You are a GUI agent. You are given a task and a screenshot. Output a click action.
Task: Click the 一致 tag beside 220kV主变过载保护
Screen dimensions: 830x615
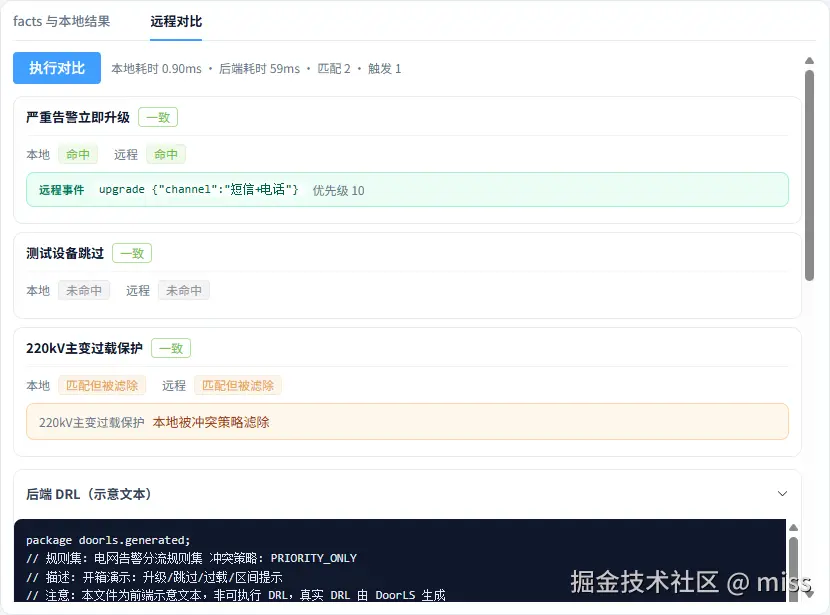click(171, 348)
